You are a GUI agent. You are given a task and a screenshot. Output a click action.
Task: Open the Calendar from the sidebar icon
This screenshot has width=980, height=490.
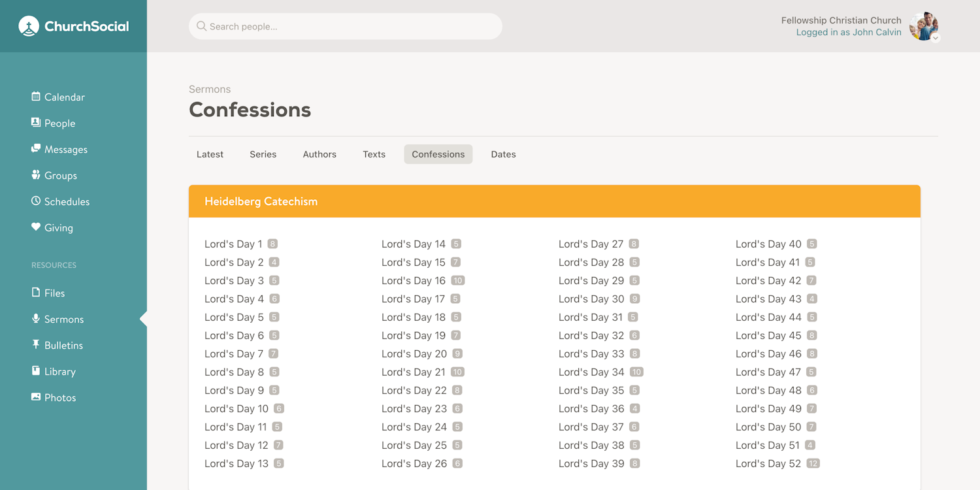pyautogui.click(x=36, y=97)
